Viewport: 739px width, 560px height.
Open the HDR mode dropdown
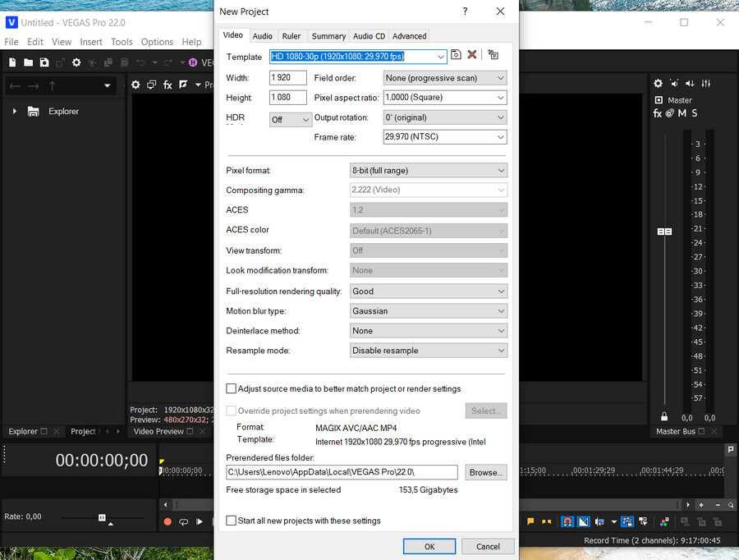(291, 120)
